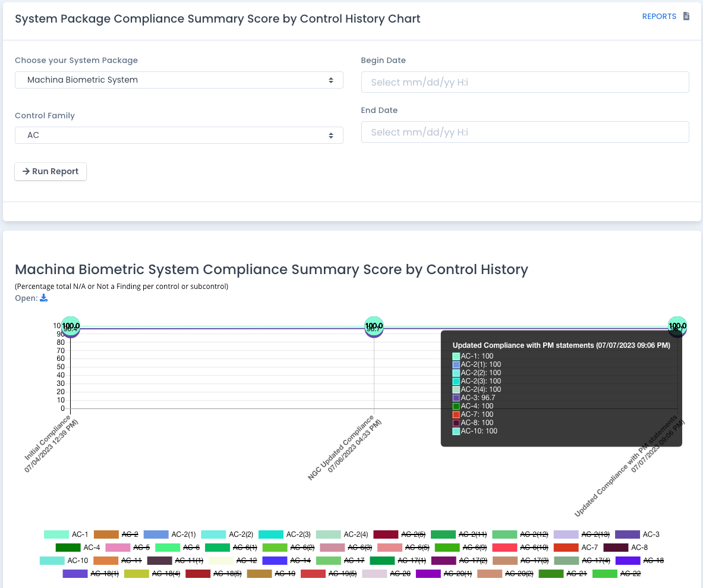Open the System Package dropdown
Viewport: 703px width, 588px height.
tap(179, 80)
